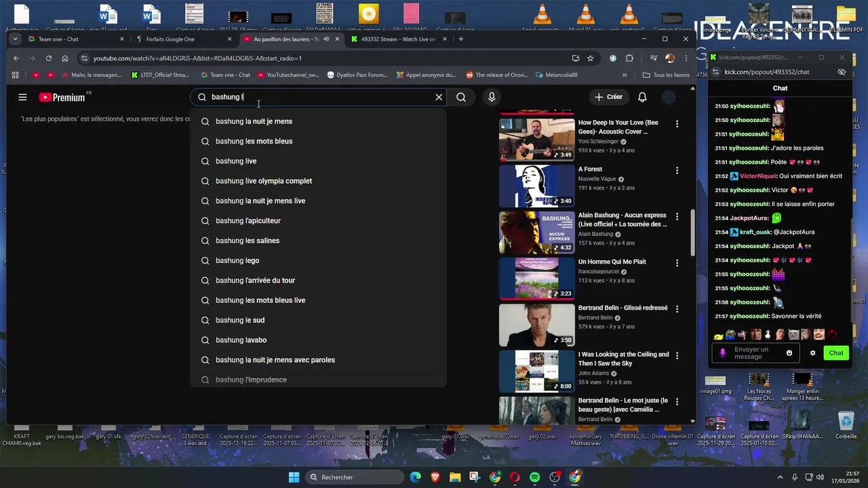
Task: Open Bertrand Belin channel under Glissé redressé
Action: click(x=595, y=318)
